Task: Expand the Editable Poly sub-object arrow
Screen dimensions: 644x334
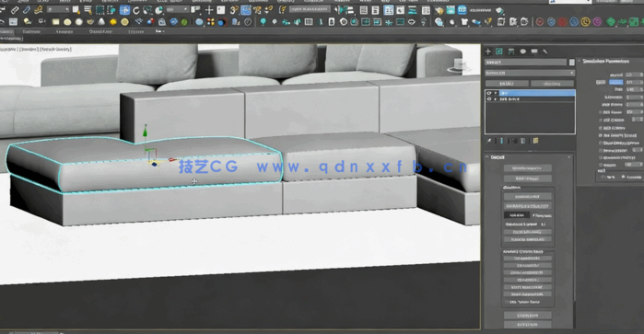Action: tap(496, 98)
